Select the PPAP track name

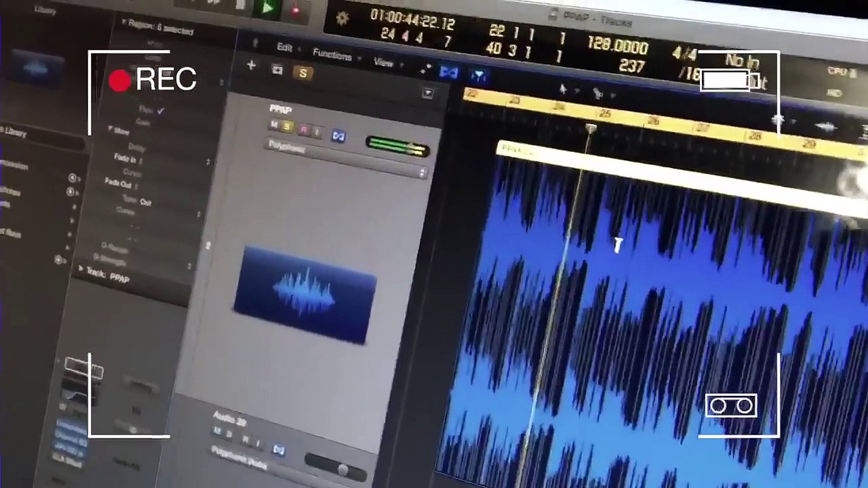click(x=280, y=110)
